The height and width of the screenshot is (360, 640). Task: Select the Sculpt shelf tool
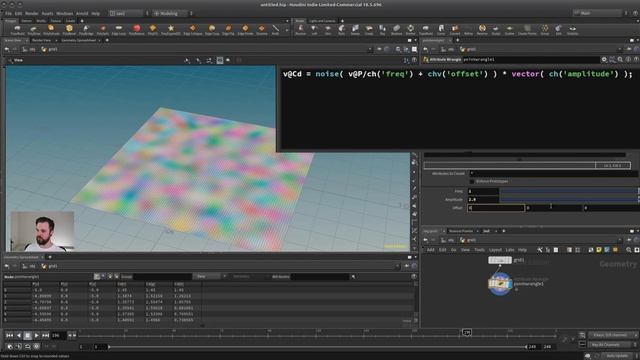click(x=496, y=29)
